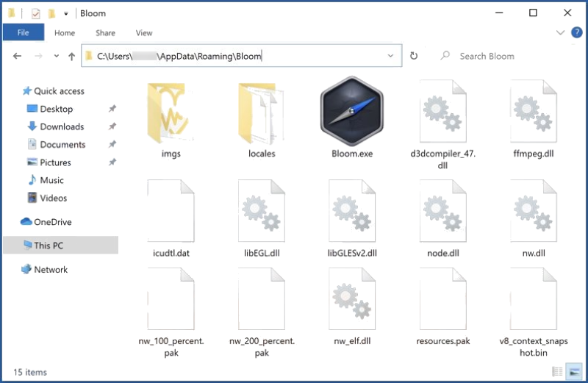This screenshot has height=383, width=588.
Task: Select the resources.pak file icon
Action: 443,299
